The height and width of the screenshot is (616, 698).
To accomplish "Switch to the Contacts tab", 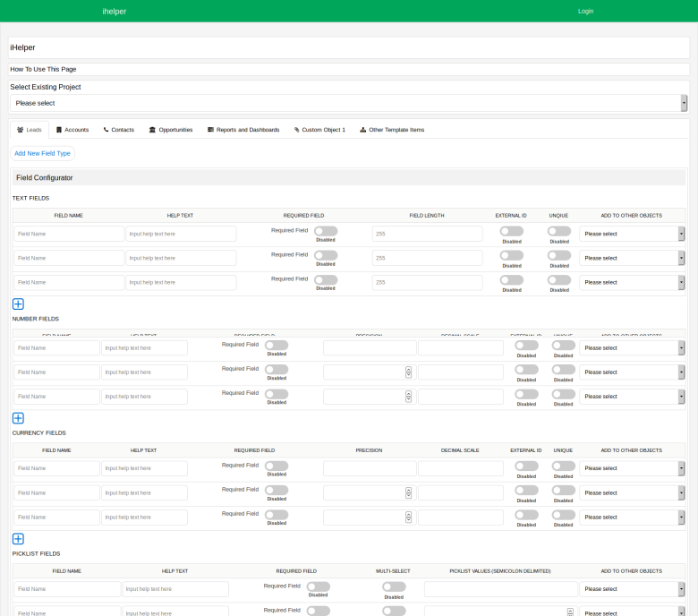I will (119, 130).
